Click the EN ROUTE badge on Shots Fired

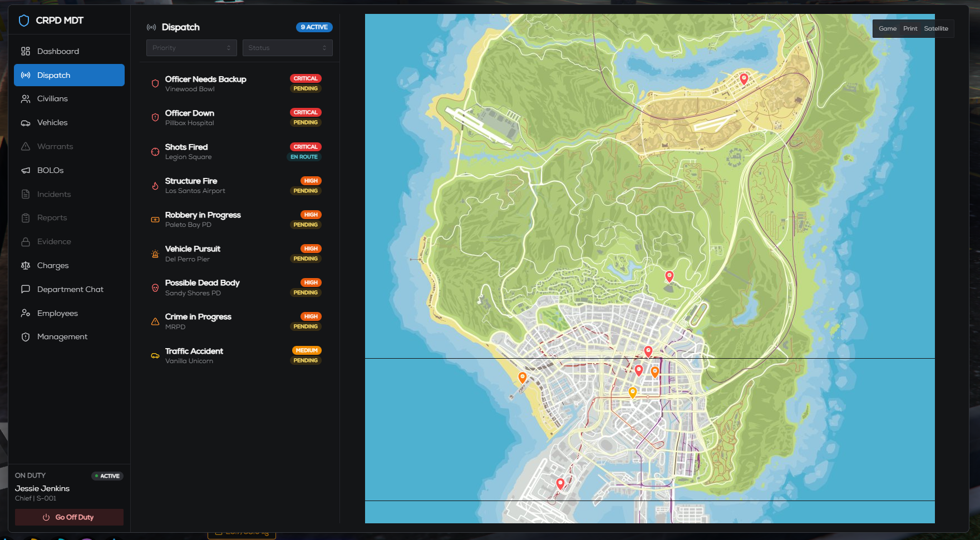pos(304,157)
